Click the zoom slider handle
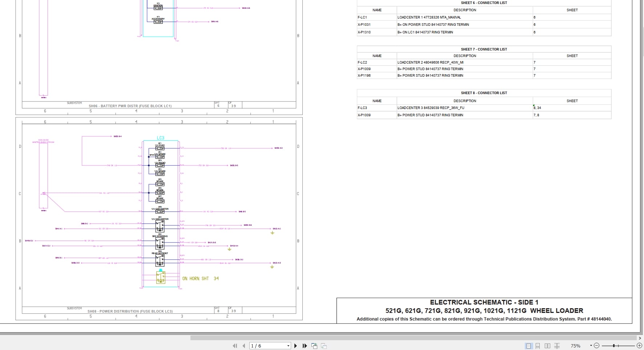This screenshot has height=350, width=644. (614, 346)
